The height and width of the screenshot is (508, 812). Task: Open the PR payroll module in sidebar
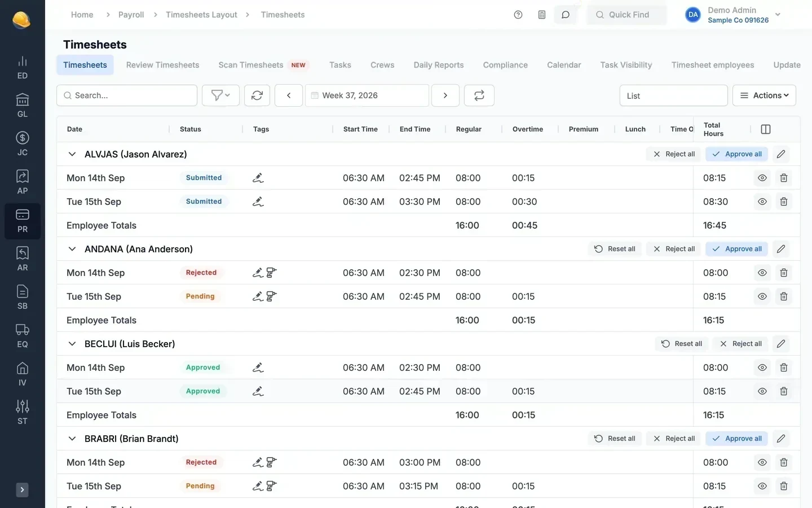23,221
